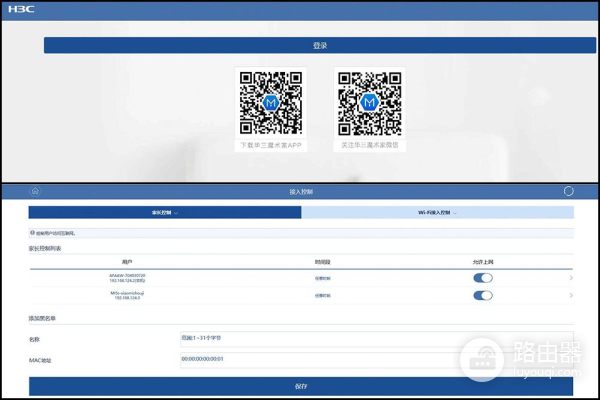
Task: Open the home icon in access control bar
Action: [35, 191]
